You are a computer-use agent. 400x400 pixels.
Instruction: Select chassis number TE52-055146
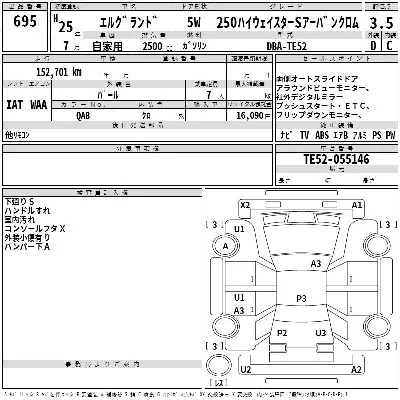click(336, 159)
